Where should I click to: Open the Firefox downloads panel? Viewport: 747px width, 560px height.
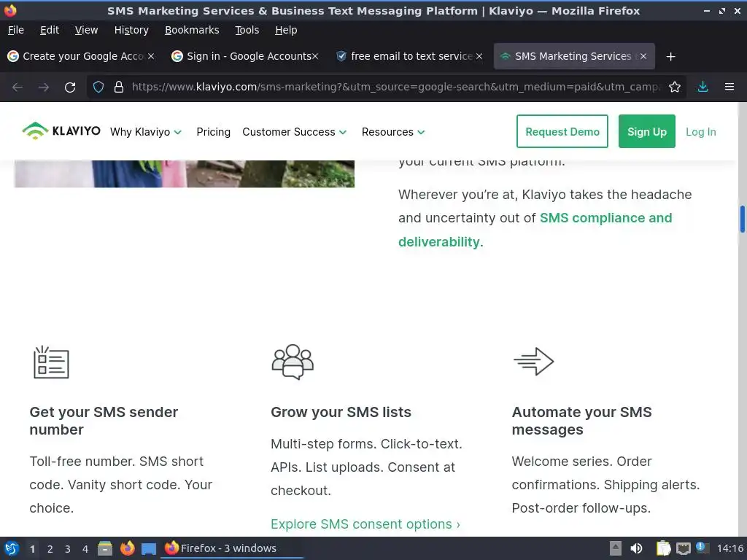click(x=703, y=87)
